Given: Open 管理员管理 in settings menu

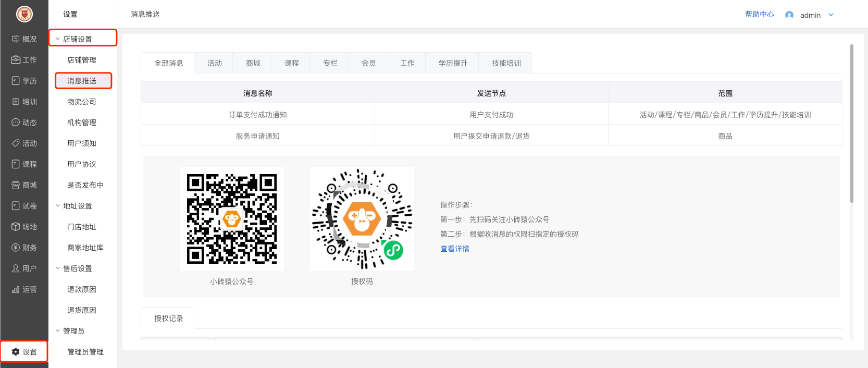Looking at the screenshot, I should coord(85,352).
